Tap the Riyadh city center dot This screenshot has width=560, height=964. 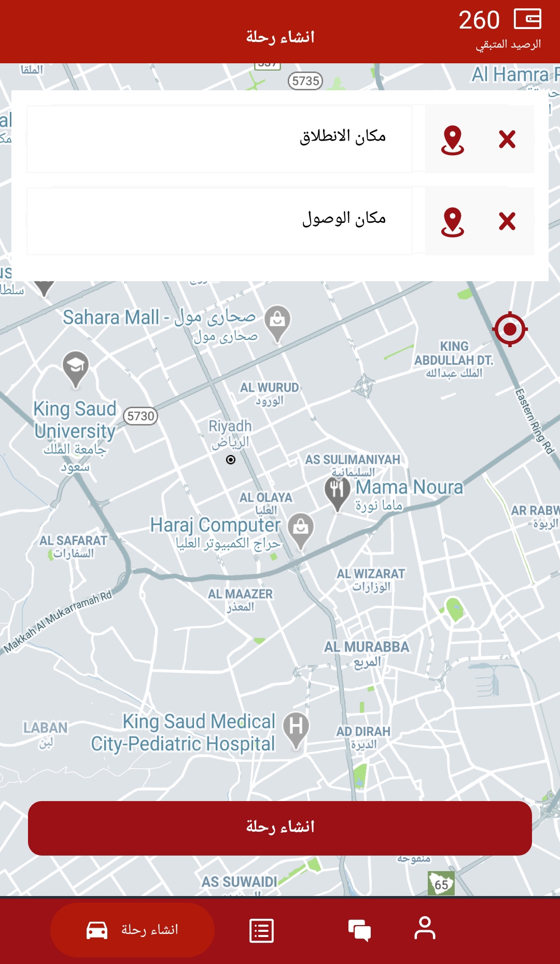[x=231, y=460]
